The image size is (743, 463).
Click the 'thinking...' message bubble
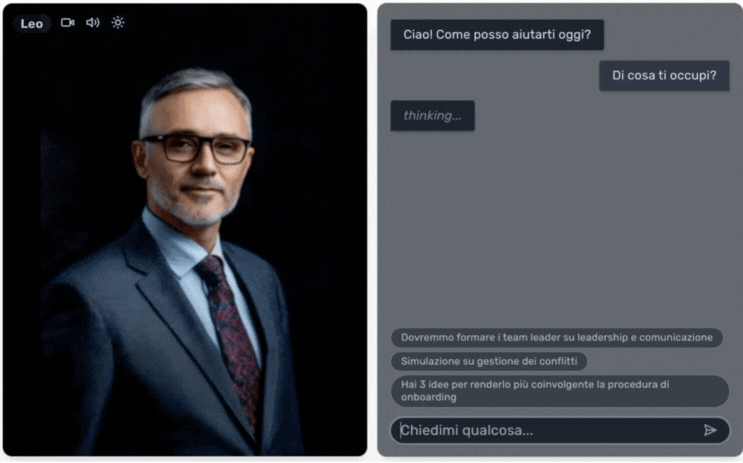click(433, 116)
